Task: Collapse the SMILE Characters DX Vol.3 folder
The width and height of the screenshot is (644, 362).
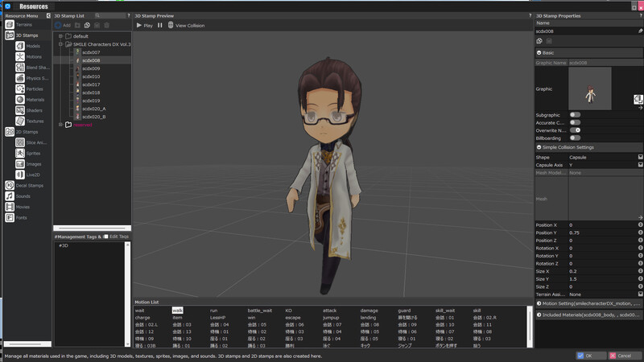Action: (61, 44)
